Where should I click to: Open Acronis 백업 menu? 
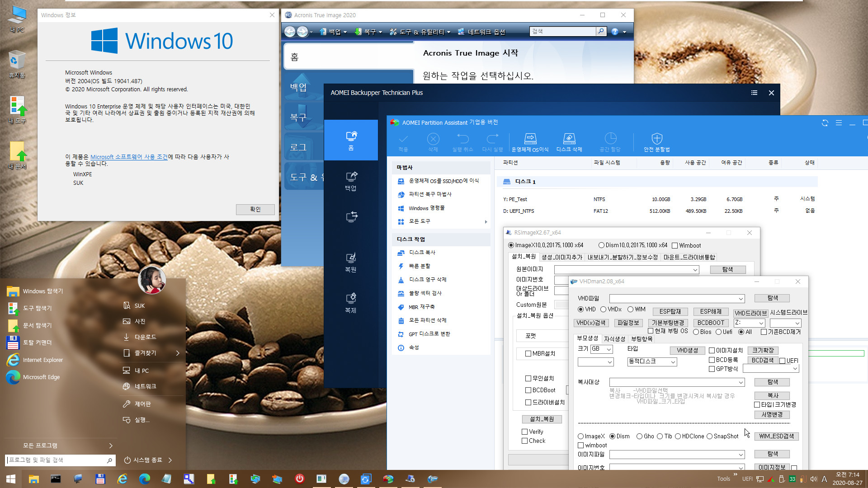coord(333,32)
